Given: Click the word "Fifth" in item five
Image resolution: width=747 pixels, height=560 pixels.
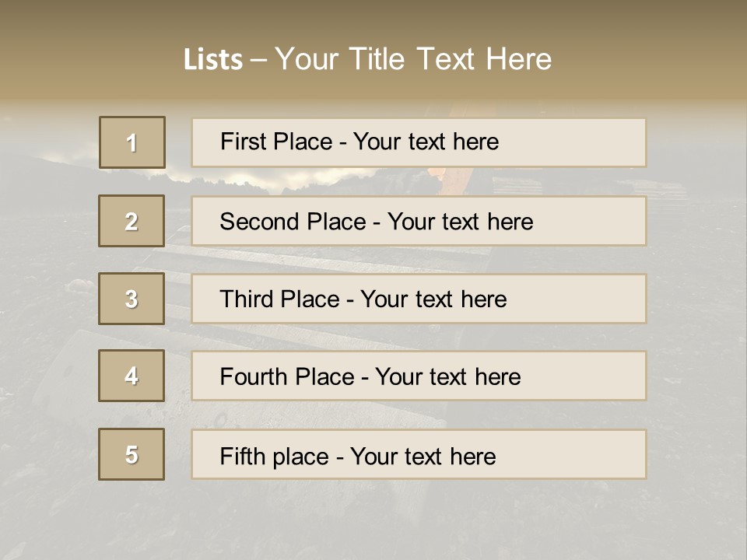Looking at the screenshot, I should point(241,456).
